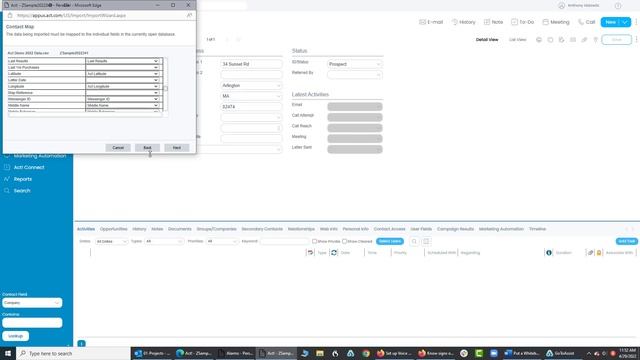
Task: Open File Explorer from the taskbar
Action: coord(320,353)
